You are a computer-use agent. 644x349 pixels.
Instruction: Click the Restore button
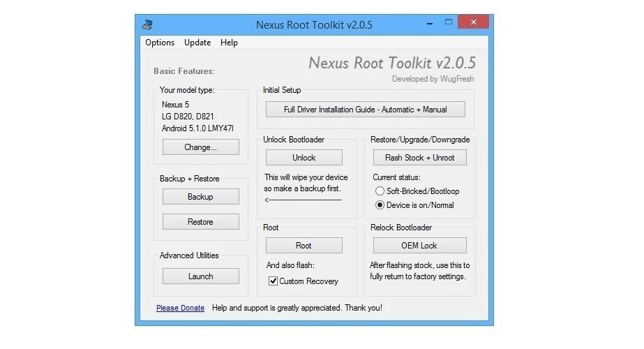point(201,221)
